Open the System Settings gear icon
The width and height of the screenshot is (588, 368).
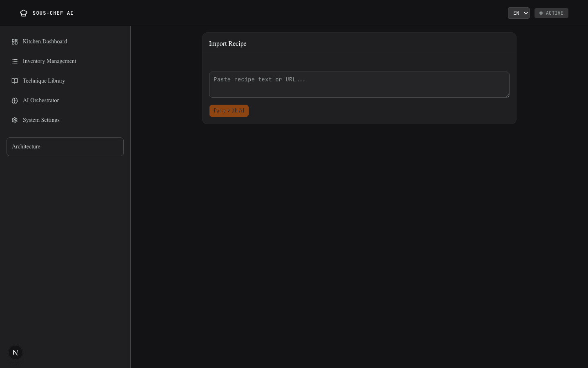pyautogui.click(x=15, y=120)
